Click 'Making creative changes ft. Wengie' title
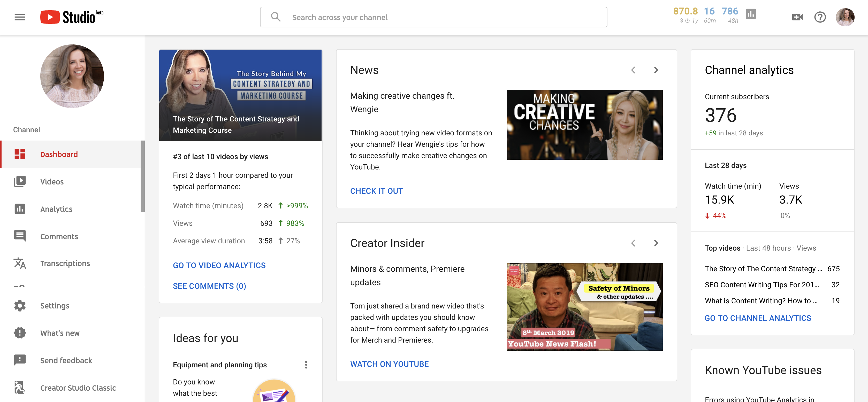Image resolution: width=868 pixels, height=402 pixels. (x=402, y=102)
